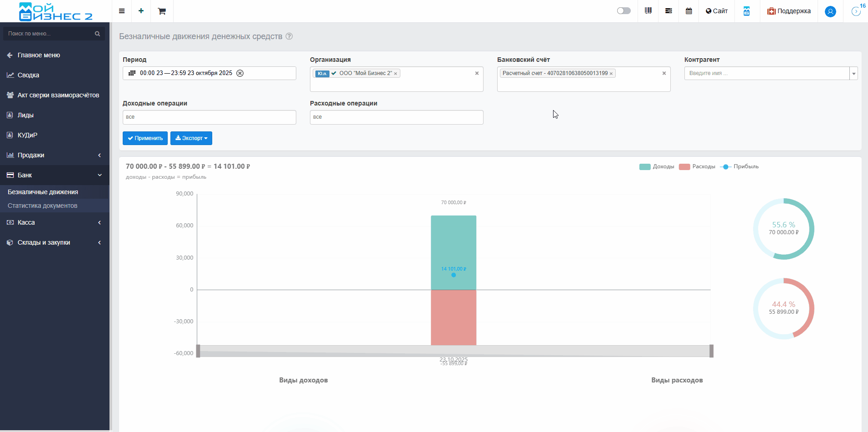Open the calendar icon in header
The height and width of the screenshot is (432, 868).
click(689, 11)
